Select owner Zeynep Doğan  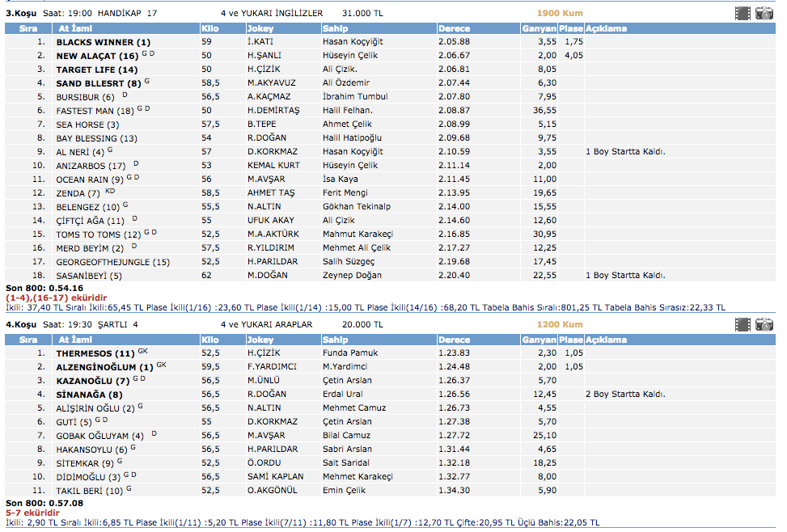click(351, 276)
